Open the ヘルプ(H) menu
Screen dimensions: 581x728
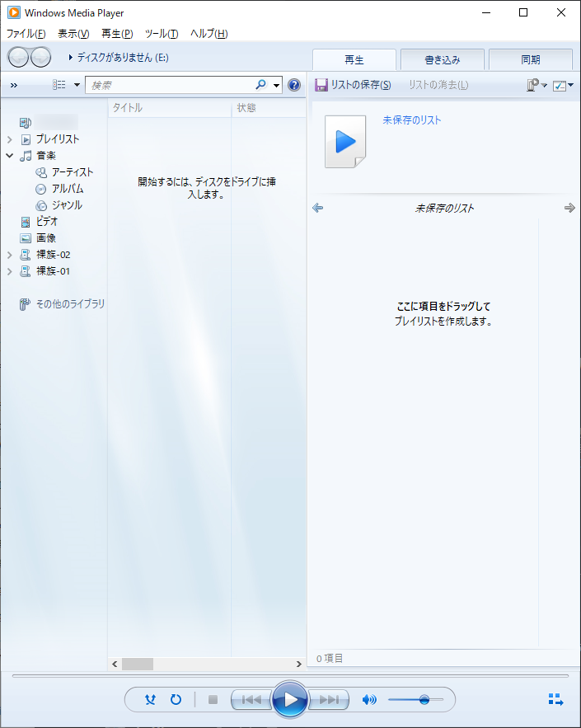tap(209, 34)
